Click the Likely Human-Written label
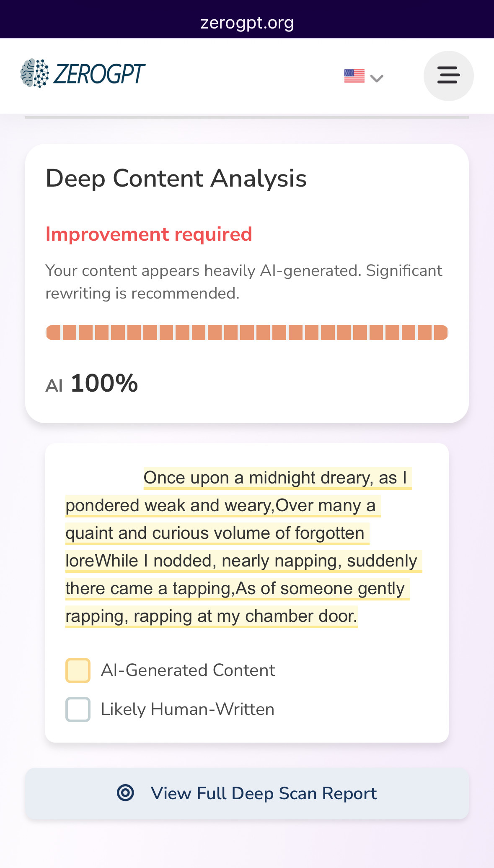Viewport: 494px width, 868px height. 188,709
